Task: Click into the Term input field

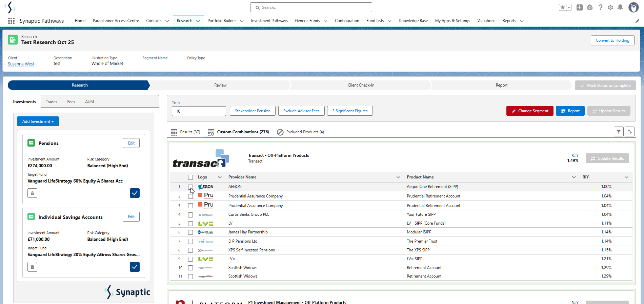Action: tap(199, 111)
